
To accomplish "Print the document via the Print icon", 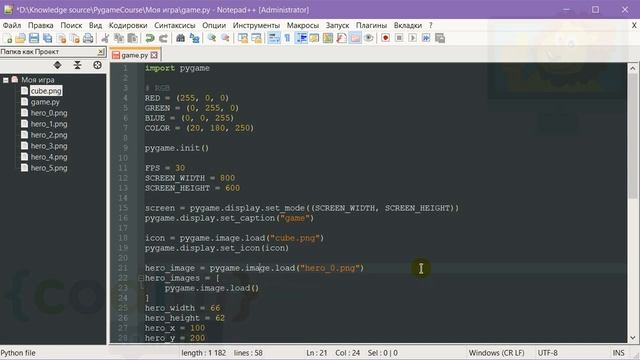I will point(88,38).
